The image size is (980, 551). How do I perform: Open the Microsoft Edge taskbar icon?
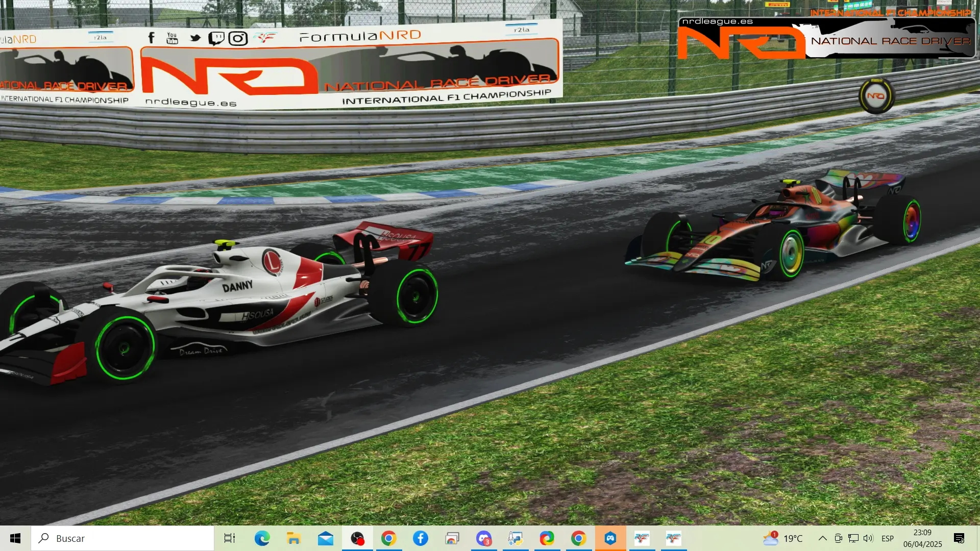point(262,538)
